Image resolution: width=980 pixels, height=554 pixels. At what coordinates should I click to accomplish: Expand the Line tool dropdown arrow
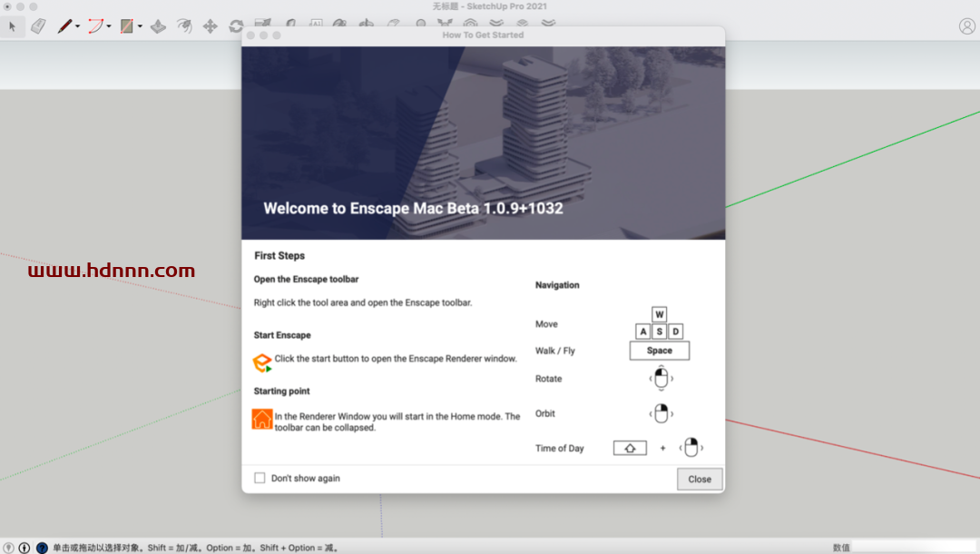pos(77,26)
